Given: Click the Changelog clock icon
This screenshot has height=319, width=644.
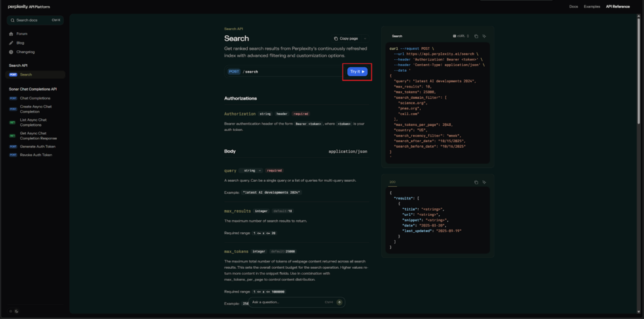Looking at the screenshot, I should click(x=11, y=52).
